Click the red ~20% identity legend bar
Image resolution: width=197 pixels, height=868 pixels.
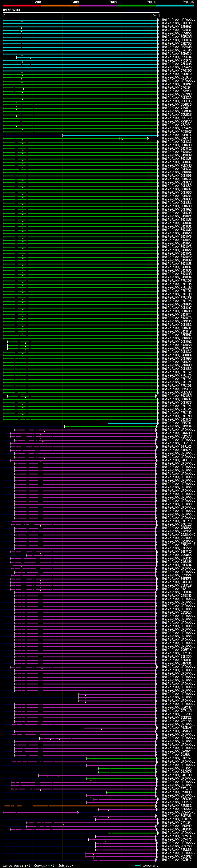click(22, 6)
